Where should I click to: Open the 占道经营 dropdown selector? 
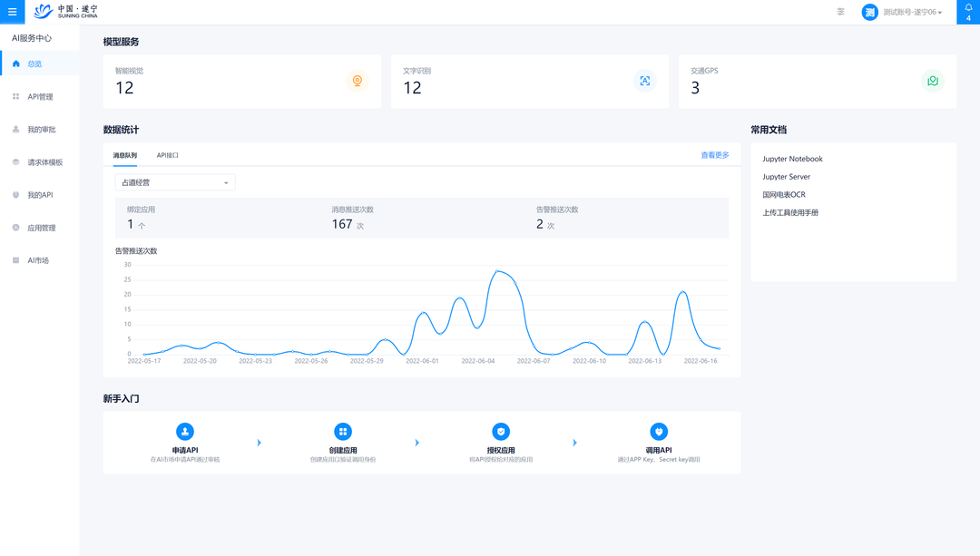tap(175, 182)
